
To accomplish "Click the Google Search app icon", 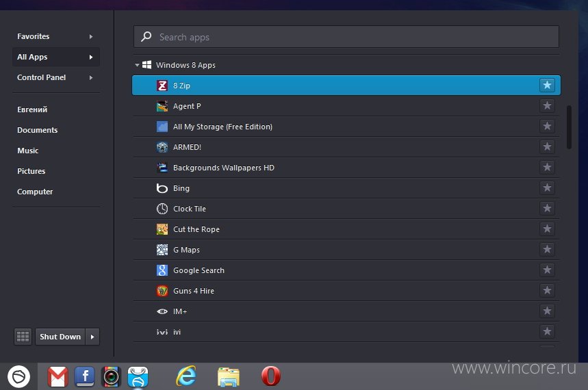I will click(x=162, y=270).
